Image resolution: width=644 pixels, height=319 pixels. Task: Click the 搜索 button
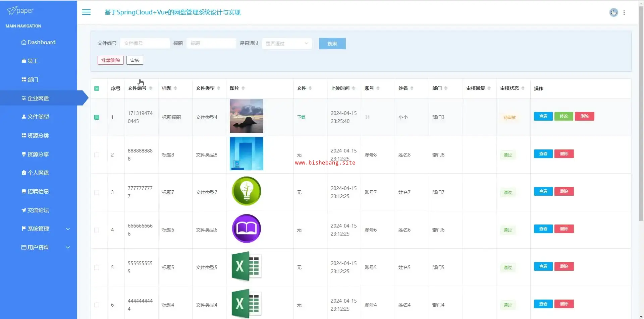click(332, 44)
